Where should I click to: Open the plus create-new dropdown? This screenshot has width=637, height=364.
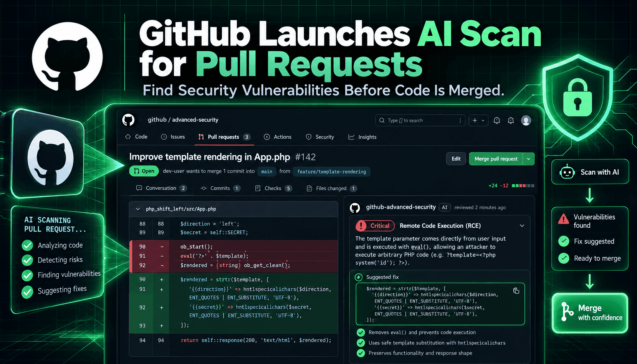click(478, 121)
